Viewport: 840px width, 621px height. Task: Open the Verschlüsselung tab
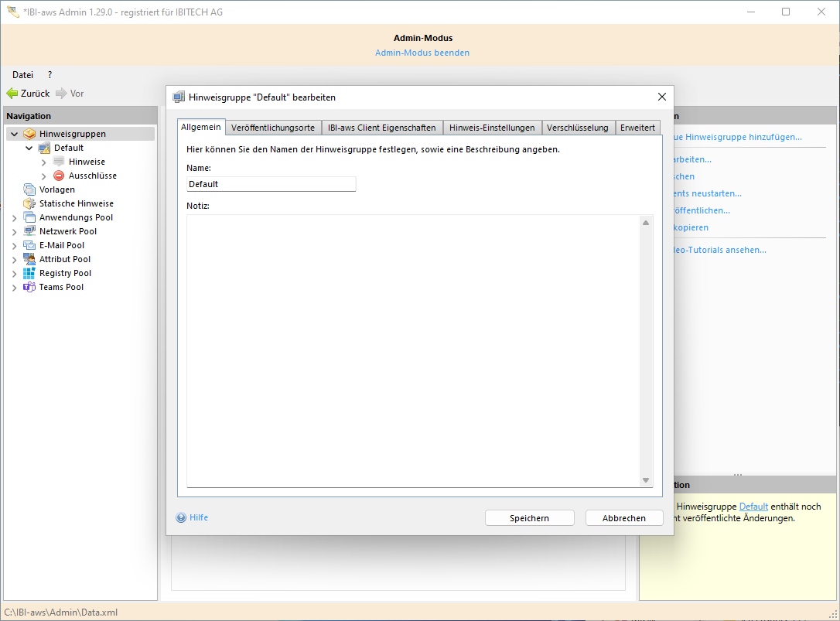point(577,128)
